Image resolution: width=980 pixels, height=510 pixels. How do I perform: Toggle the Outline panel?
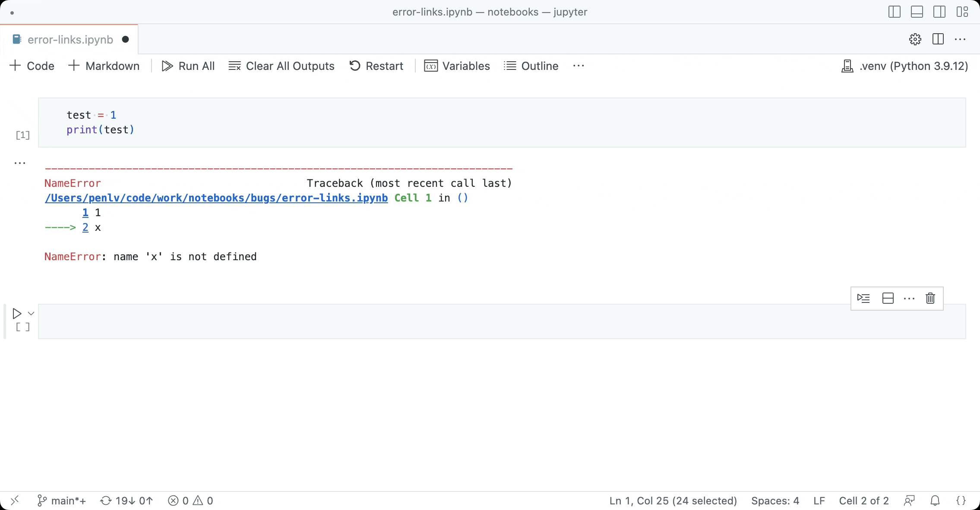[x=541, y=65]
